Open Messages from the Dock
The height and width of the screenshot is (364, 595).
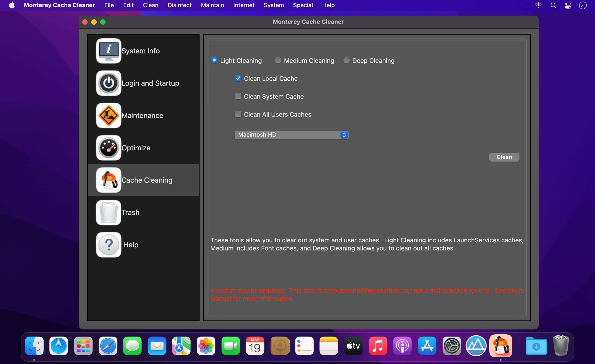132,346
